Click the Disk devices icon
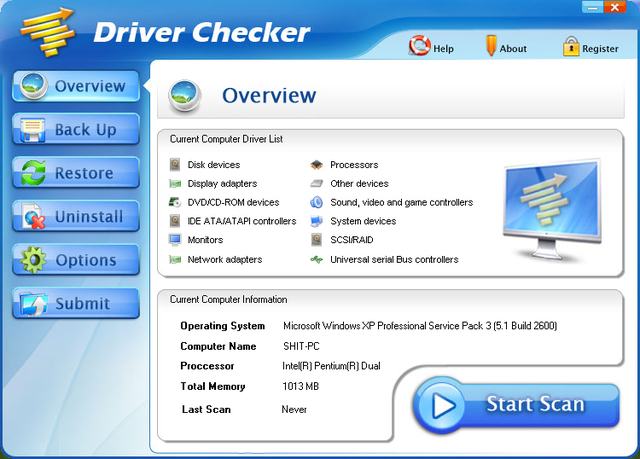Viewport: 640px width, 459px height. coord(175,165)
